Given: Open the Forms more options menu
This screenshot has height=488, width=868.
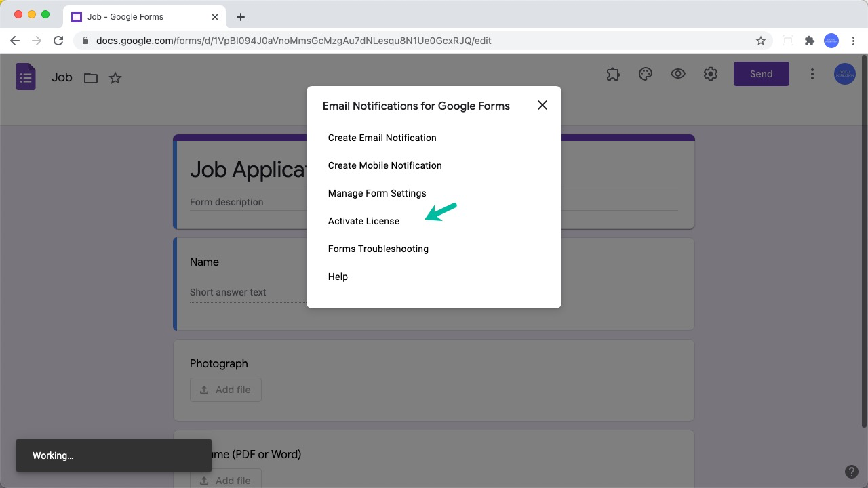Looking at the screenshot, I should (x=812, y=75).
